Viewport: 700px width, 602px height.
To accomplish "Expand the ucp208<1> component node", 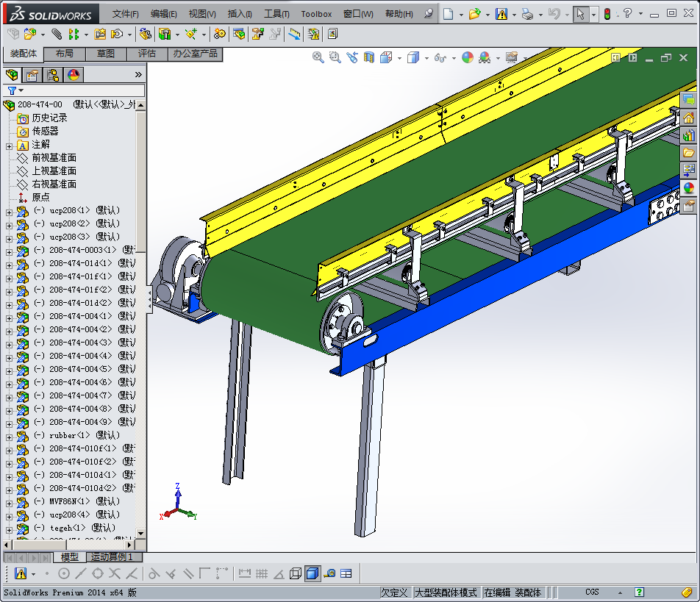I will pos(9,211).
